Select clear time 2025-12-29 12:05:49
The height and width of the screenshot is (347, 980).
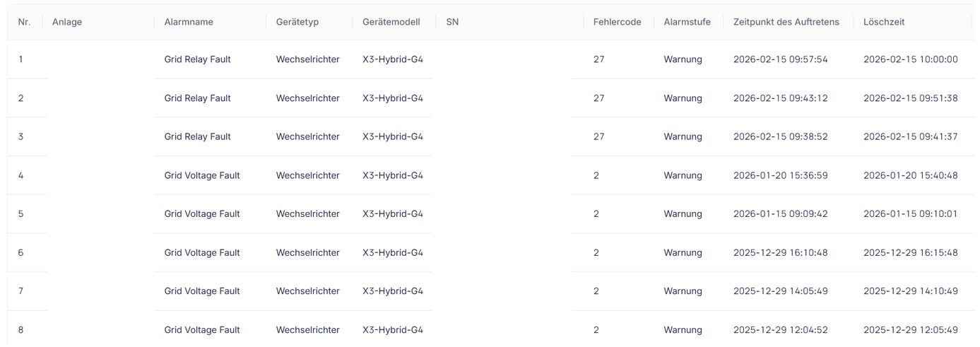point(910,330)
